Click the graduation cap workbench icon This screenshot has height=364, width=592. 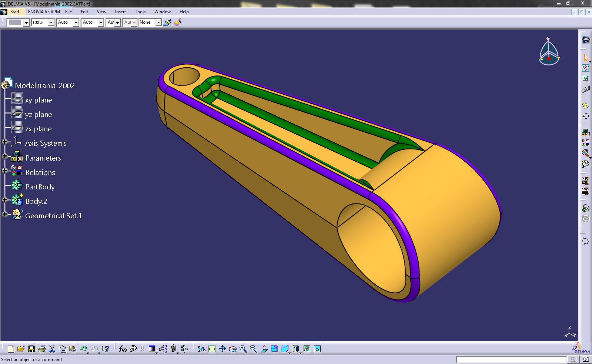click(586, 40)
